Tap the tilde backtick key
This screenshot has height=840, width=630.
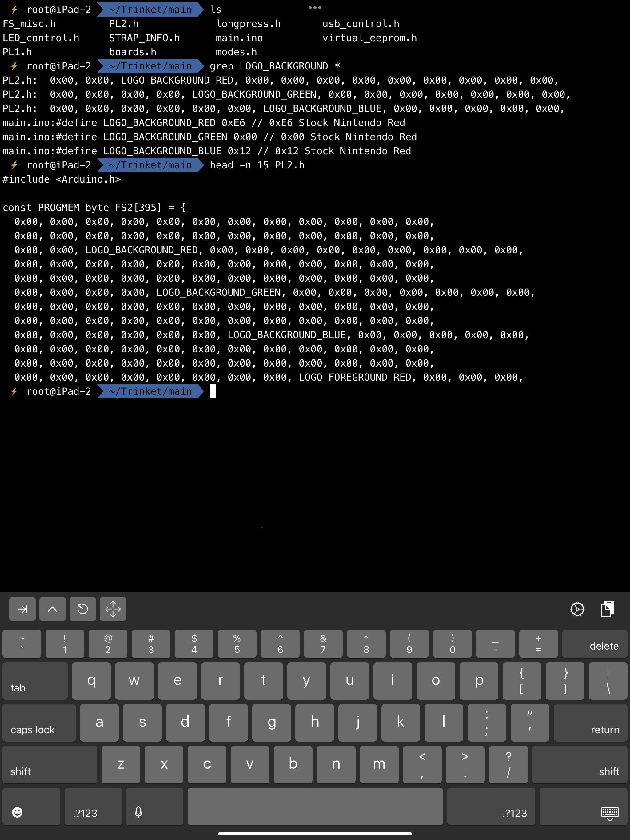tap(22, 644)
